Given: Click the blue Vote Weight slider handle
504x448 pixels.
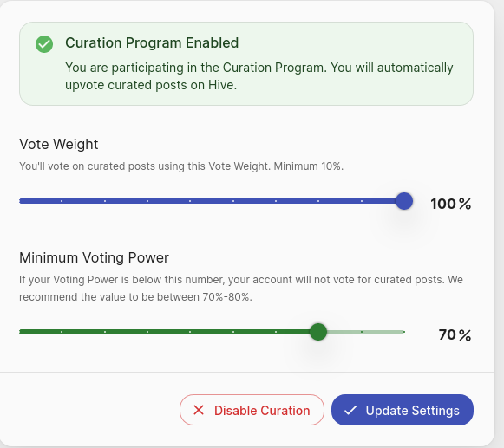Looking at the screenshot, I should pyautogui.click(x=404, y=201).
